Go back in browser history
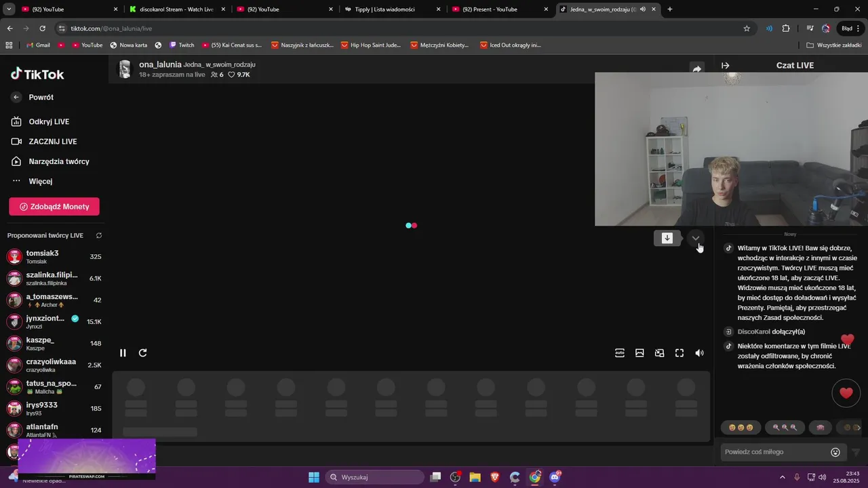 (9, 28)
